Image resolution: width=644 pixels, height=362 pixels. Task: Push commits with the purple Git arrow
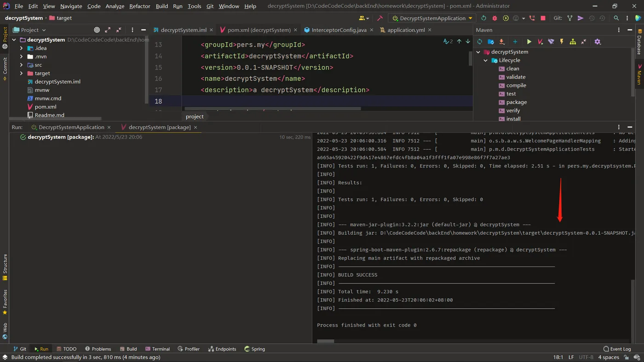tap(581, 18)
